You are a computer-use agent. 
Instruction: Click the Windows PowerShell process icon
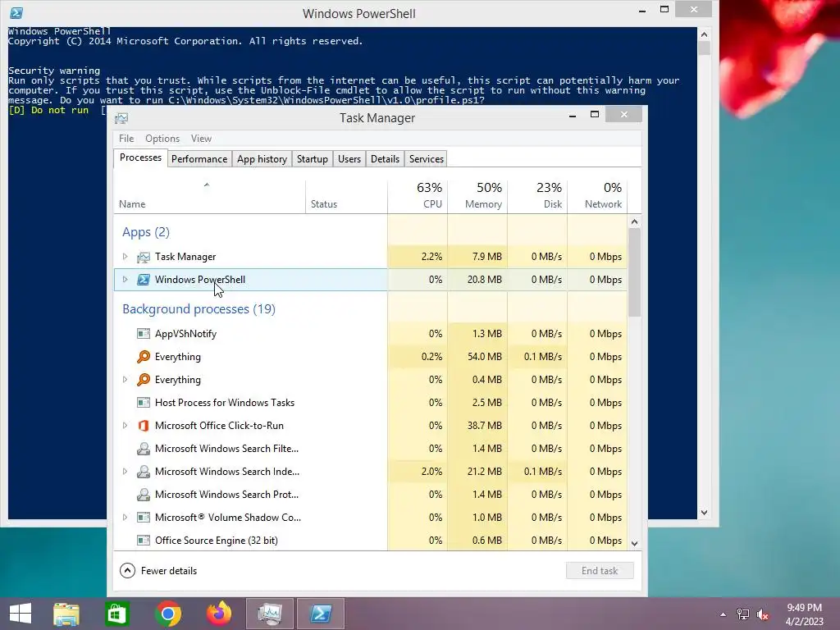click(143, 280)
